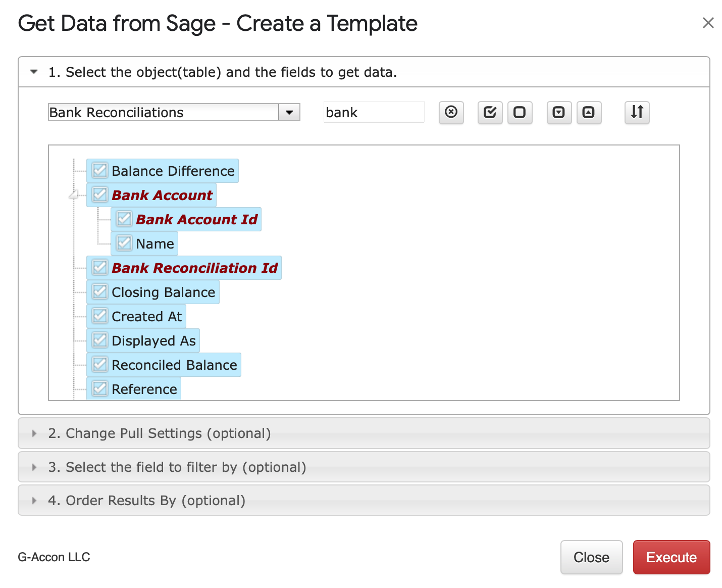Uncheck the Displayed As checkbox
Image resolution: width=722 pixels, height=588 pixels.
point(100,340)
